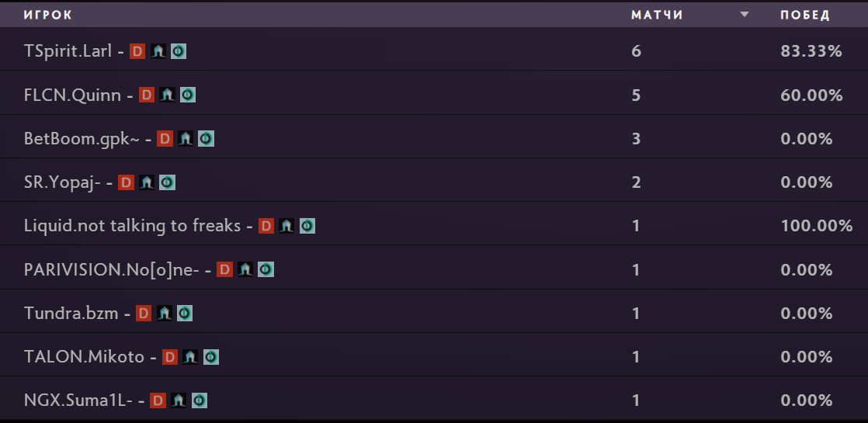Click the sort arrow next to МАТЧИ

click(745, 15)
